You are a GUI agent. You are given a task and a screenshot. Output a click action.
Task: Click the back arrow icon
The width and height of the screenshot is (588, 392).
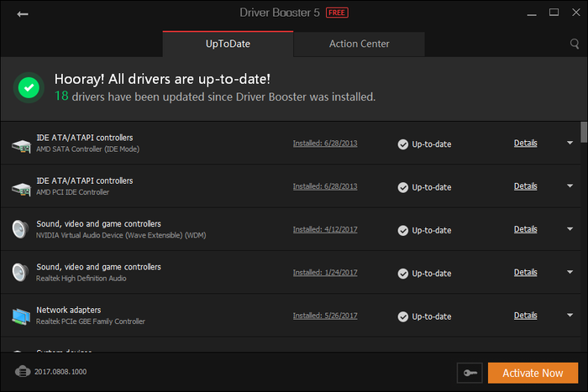point(22,14)
